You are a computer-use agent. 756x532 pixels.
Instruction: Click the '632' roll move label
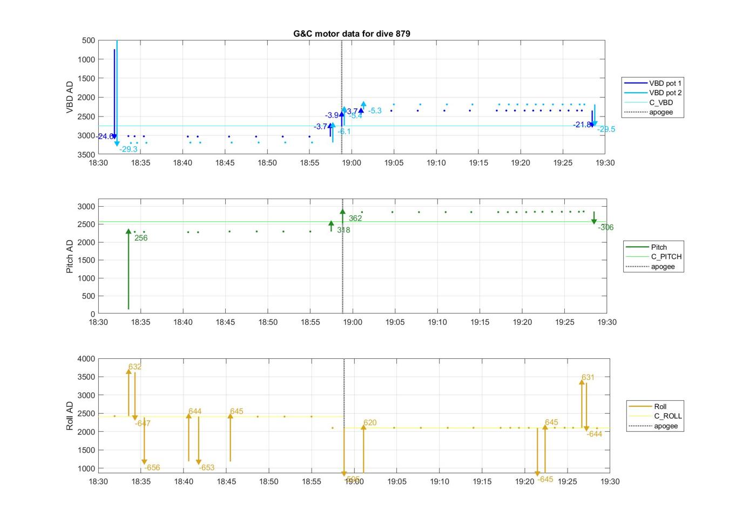(x=135, y=367)
